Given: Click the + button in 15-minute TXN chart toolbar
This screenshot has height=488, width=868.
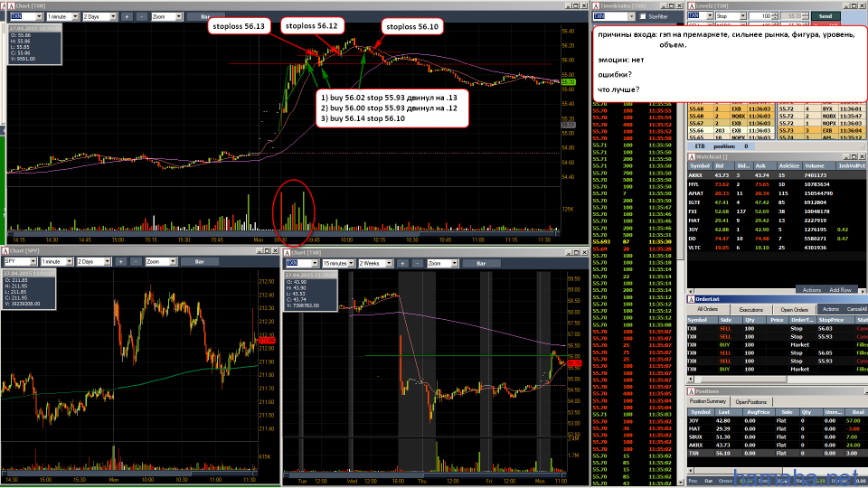Looking at the screenshot, I should pyautogui.click(x=402, y=263).
